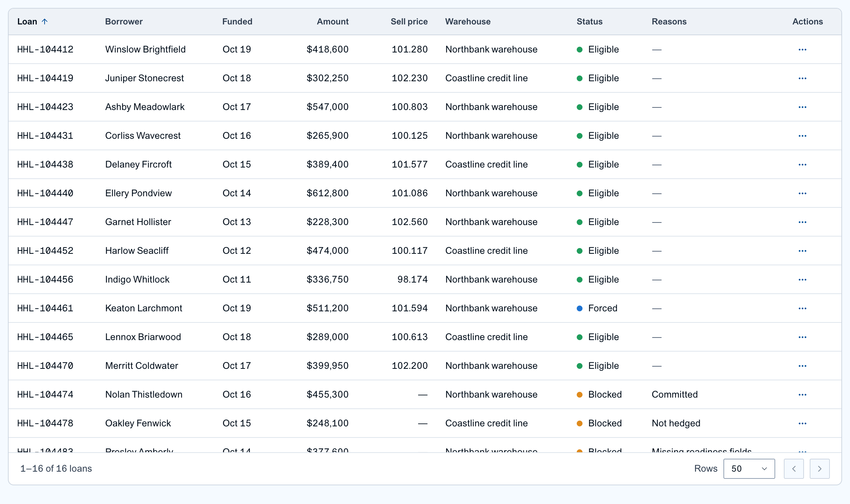850x504 pixels.
Task: Open actions menu for loan HHL-104412
Action: click(x=802, y=50)
